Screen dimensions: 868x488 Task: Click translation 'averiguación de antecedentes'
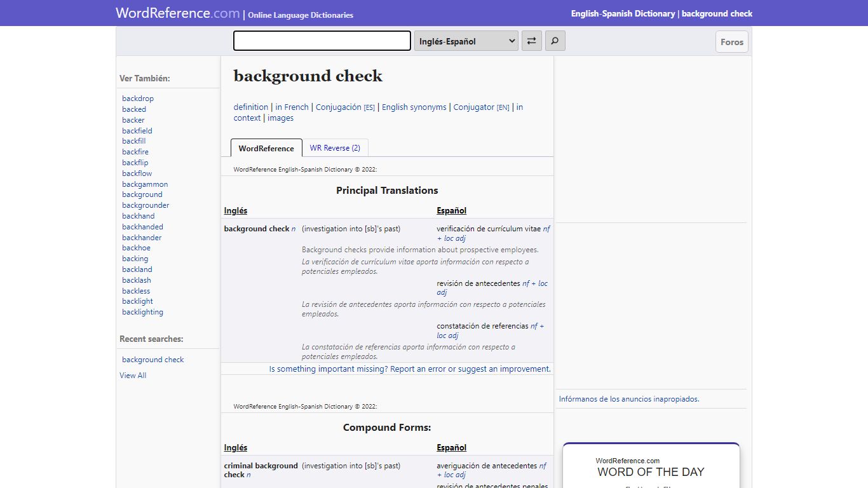tap(487, 466)
